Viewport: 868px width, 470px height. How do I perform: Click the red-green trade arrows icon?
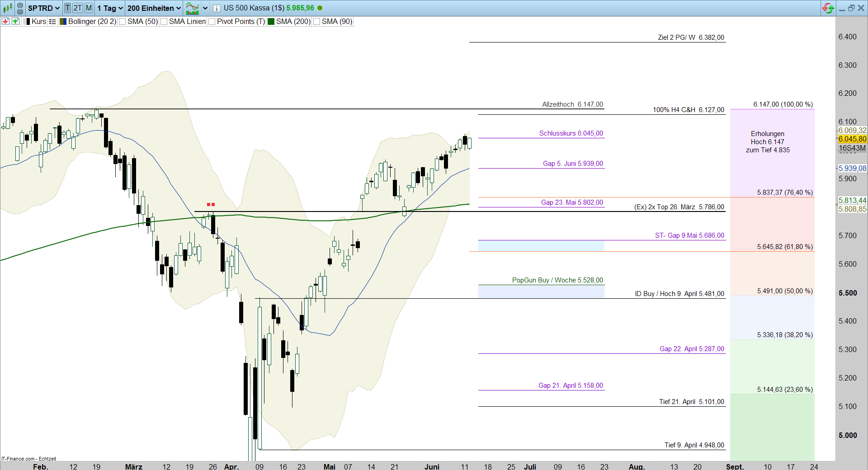coord(828,8)
